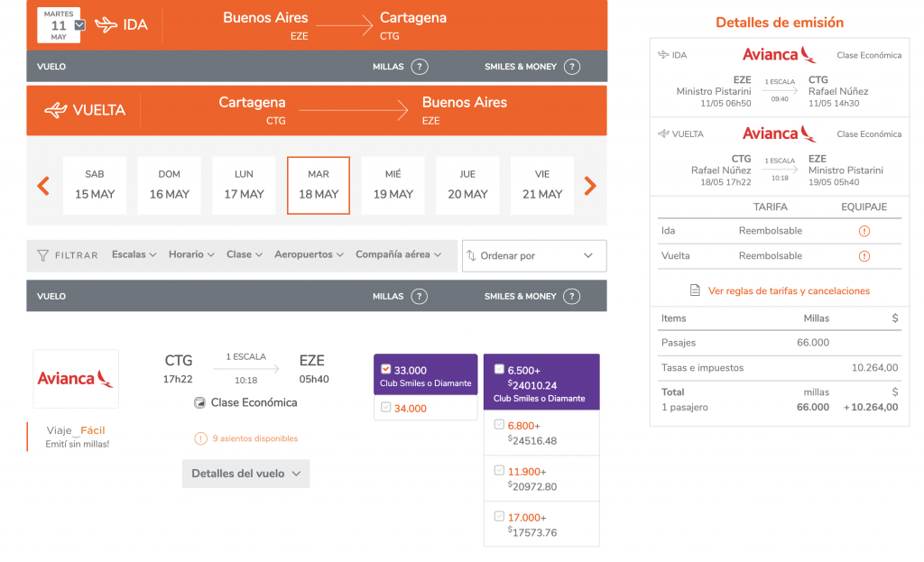Click the total 66.000 millas value
This screenshot has height=562, width=924.
coord(813,407)
